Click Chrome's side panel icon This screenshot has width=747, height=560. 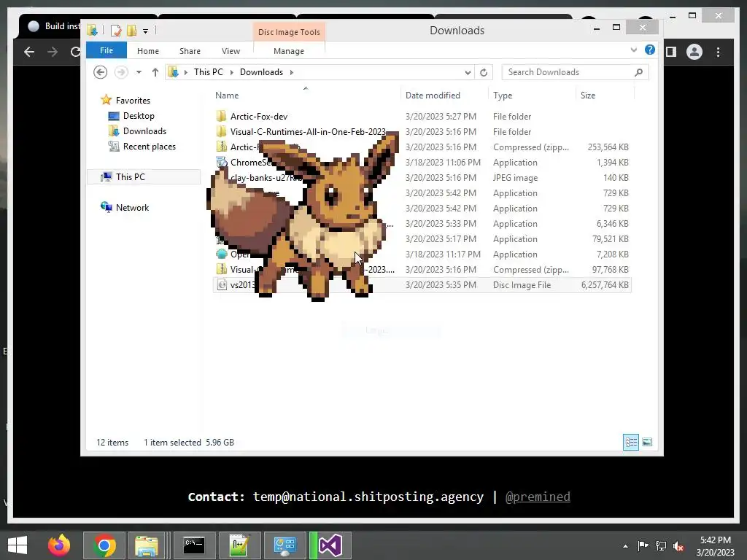671,52
